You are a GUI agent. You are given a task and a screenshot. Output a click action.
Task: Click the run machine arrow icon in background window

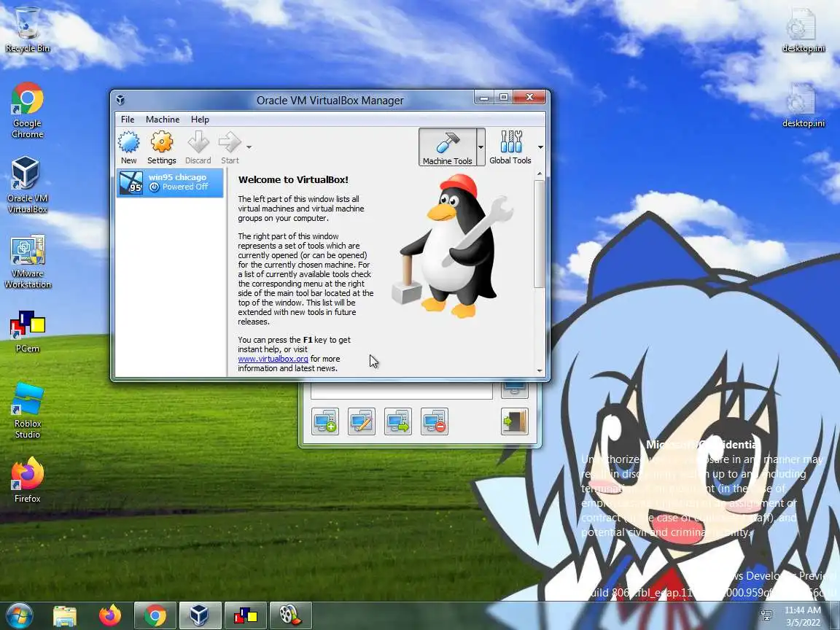tap(398, 421)
